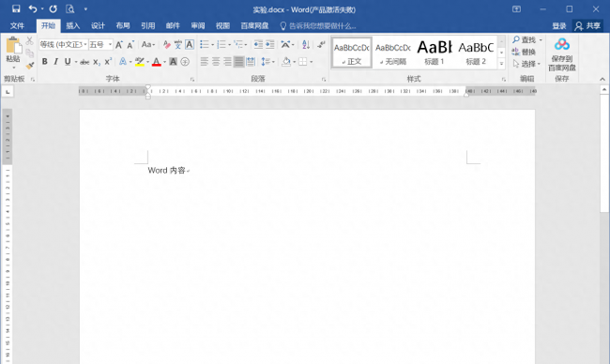Viewport: 610px width, 364px height.
Task: Toggle Character Shading (gray A) button
Action: 173,61
